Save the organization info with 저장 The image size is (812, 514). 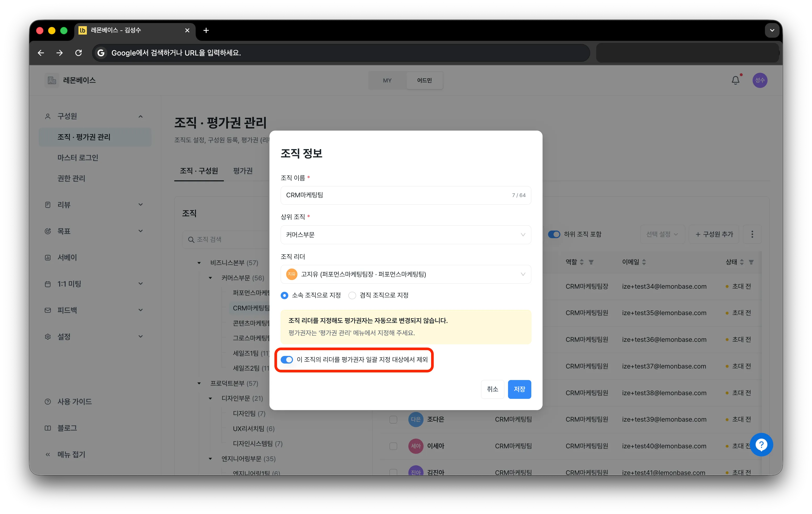coord(519,389)
